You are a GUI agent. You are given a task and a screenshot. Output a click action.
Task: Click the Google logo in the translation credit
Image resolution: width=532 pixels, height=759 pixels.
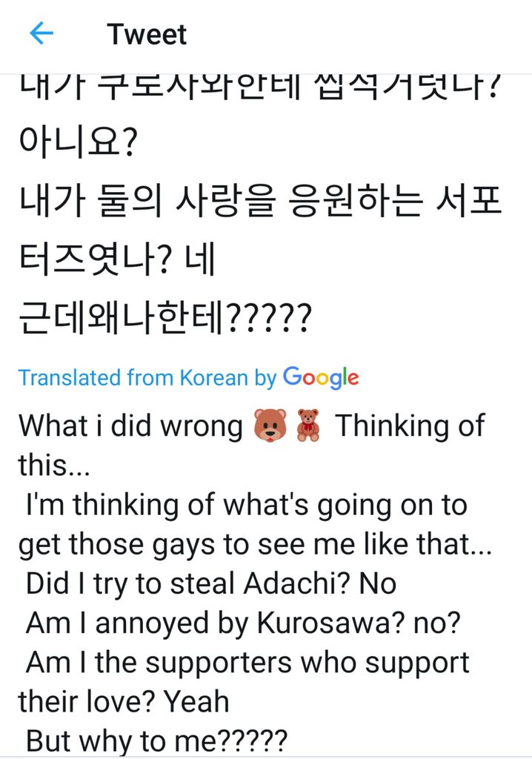[321, 377]
